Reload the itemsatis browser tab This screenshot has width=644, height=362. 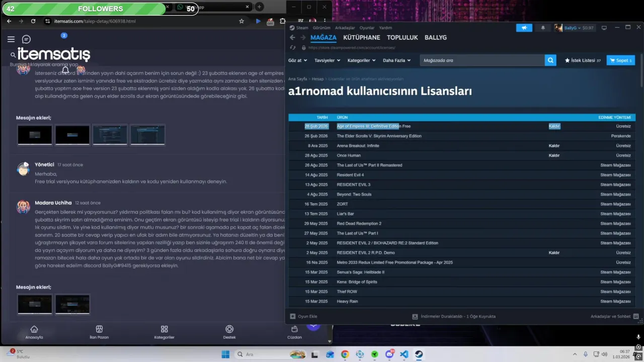[x=33, y=21]
